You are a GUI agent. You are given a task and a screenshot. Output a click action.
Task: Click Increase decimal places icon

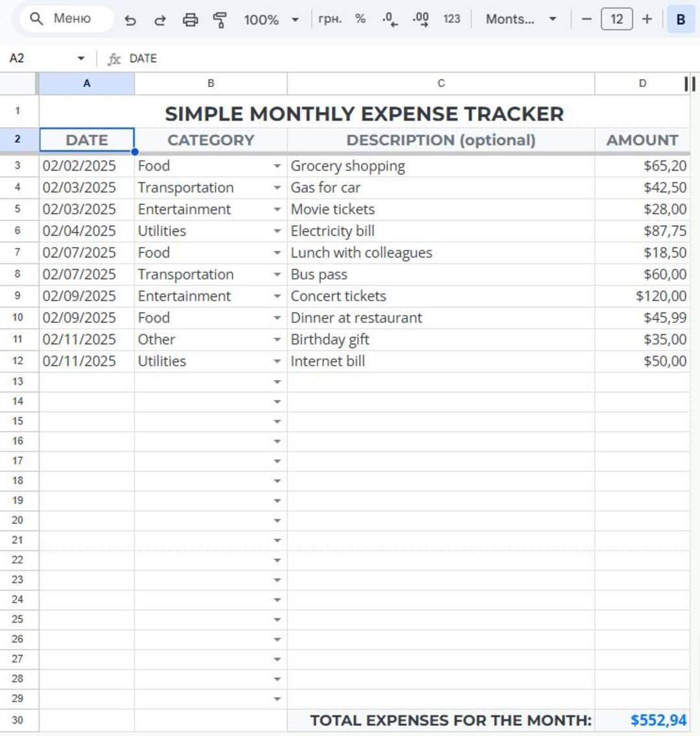pos(421,19)
